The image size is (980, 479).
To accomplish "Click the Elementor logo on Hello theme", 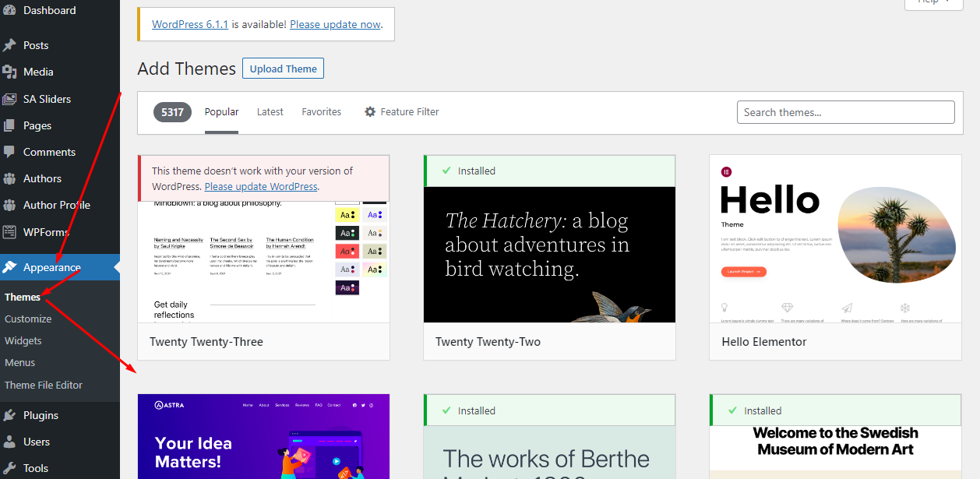I will click(727, 171).
